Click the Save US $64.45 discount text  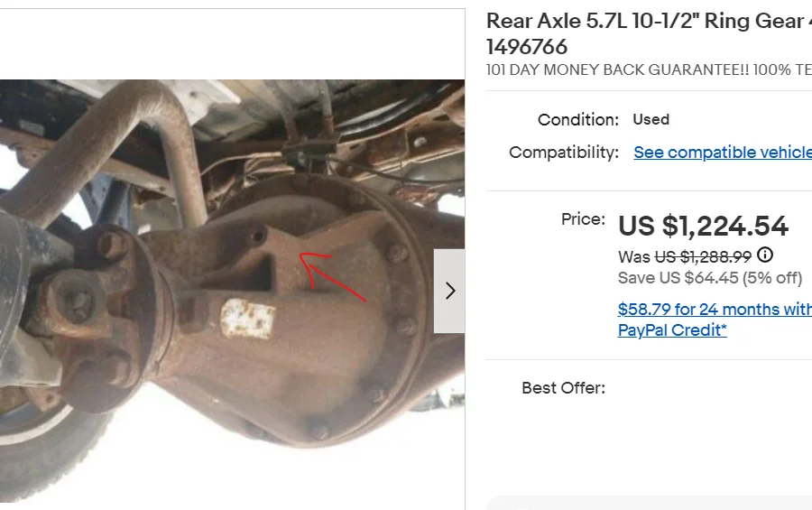(x=709, y=277)
